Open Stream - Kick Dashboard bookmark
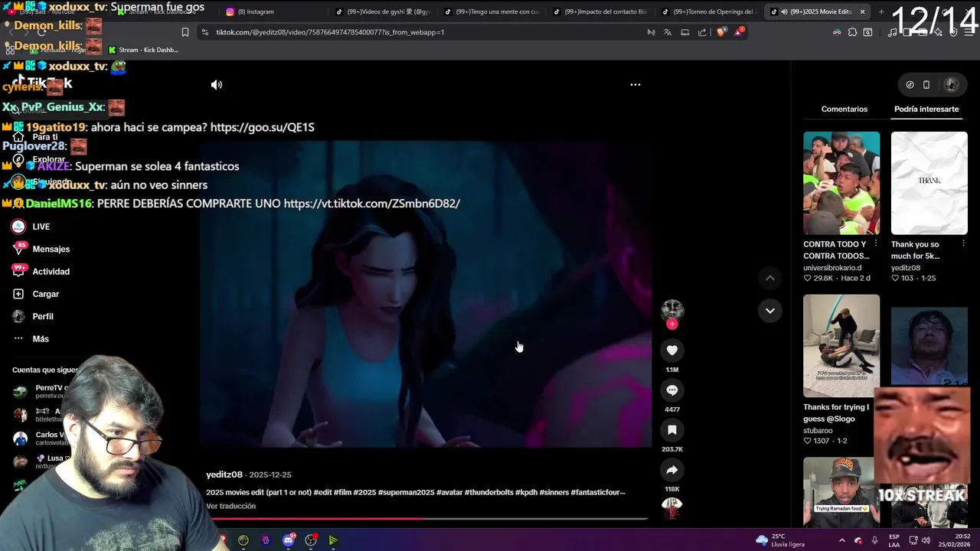The width and height of the screenshot is (980, 551). (143, 50)
